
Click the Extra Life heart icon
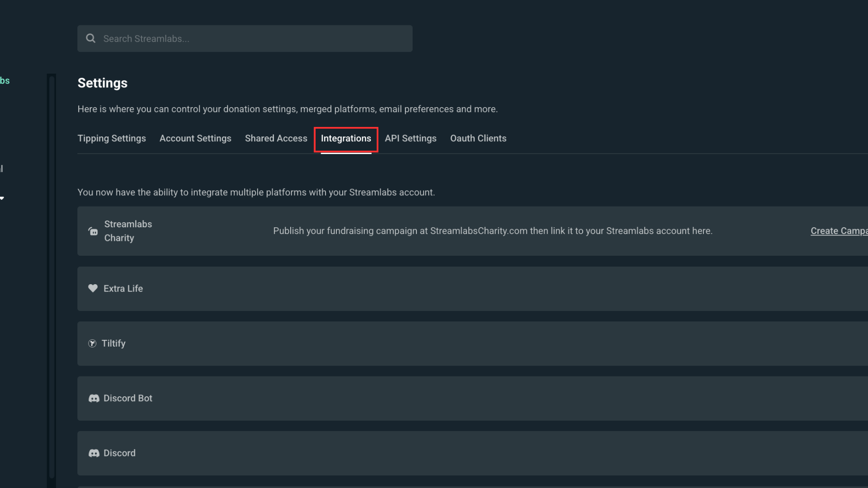click(93, 288)
